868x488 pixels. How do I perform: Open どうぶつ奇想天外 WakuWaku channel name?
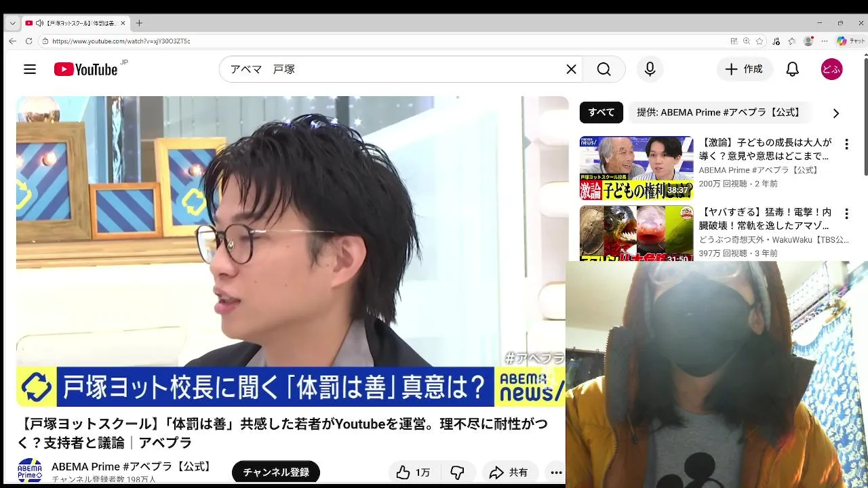[774, 240]
